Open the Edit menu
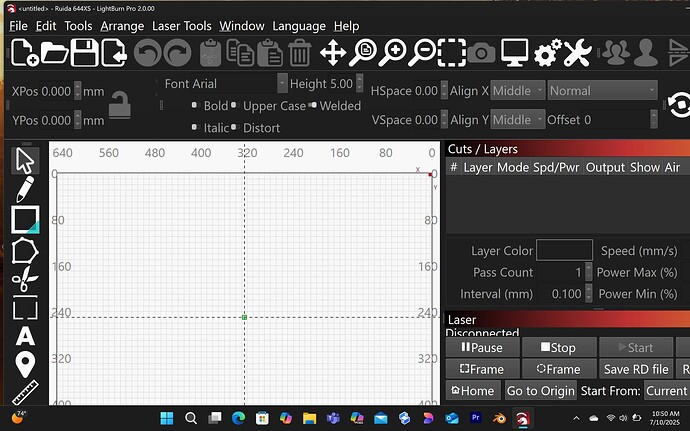The width and height of the screenshot is (690, 431). tap(46, 26)
